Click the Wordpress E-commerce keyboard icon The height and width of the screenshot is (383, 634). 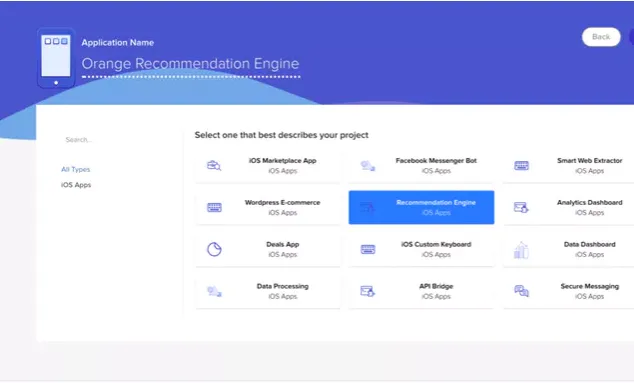point(214,207)
